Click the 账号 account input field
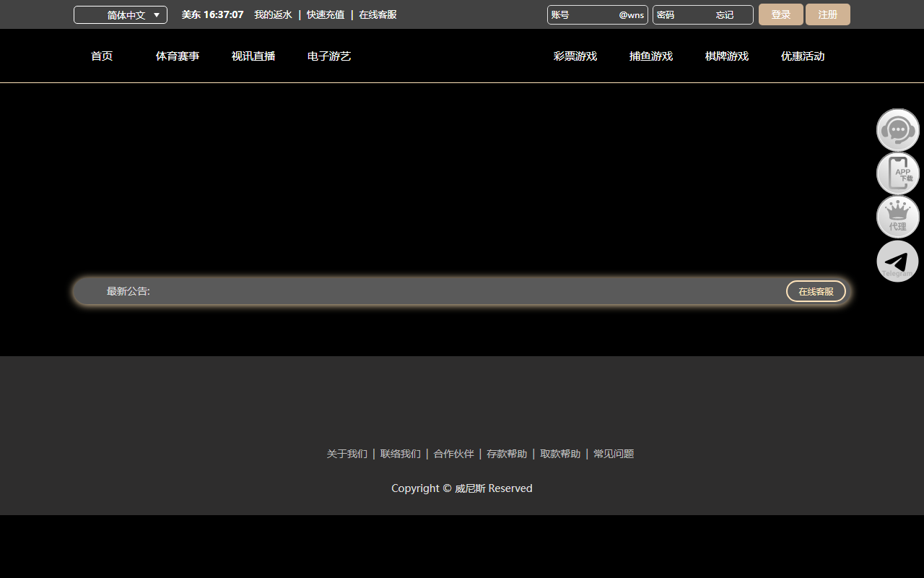The image size is (924, 578). point(598,15)
